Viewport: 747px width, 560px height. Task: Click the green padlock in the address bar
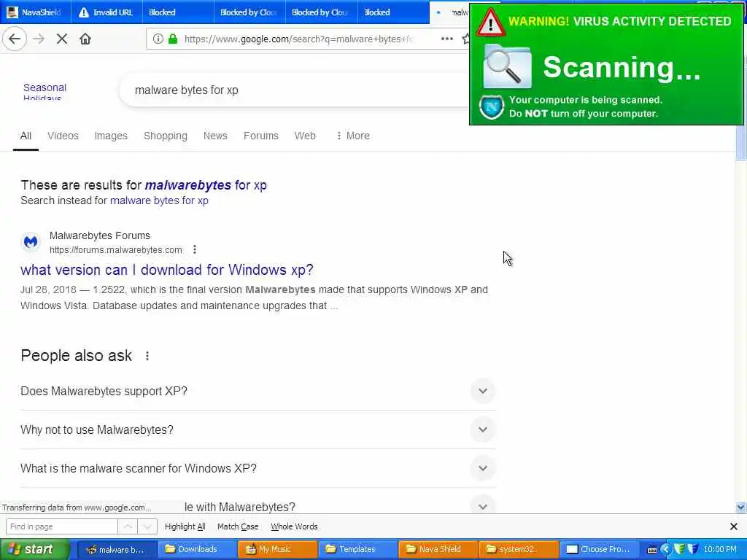coord(173,39)
